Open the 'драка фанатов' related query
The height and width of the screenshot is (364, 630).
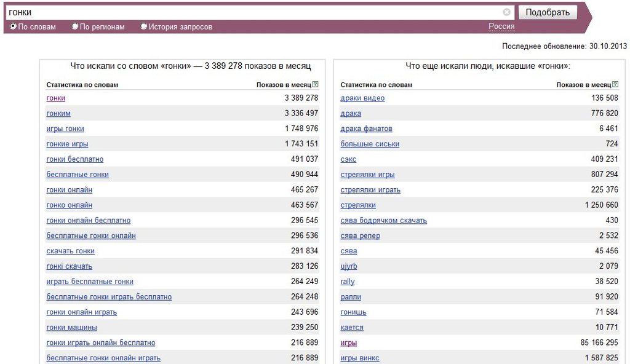click(367, 129)
